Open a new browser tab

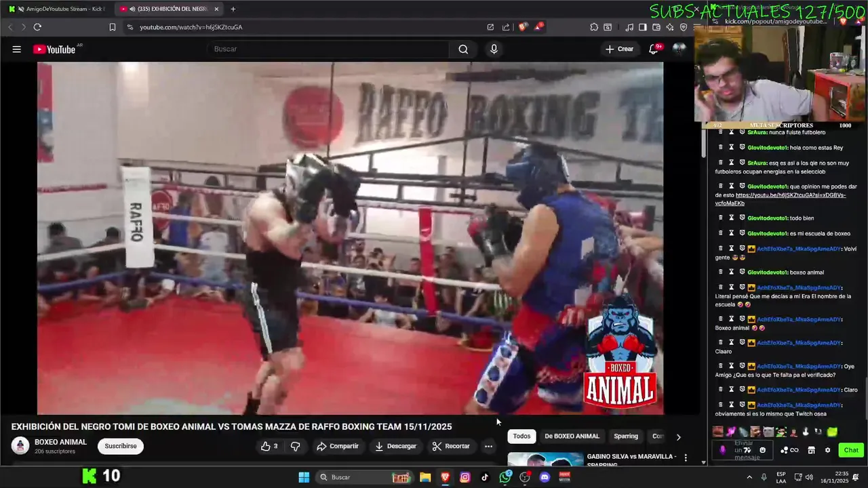point(233,9)
